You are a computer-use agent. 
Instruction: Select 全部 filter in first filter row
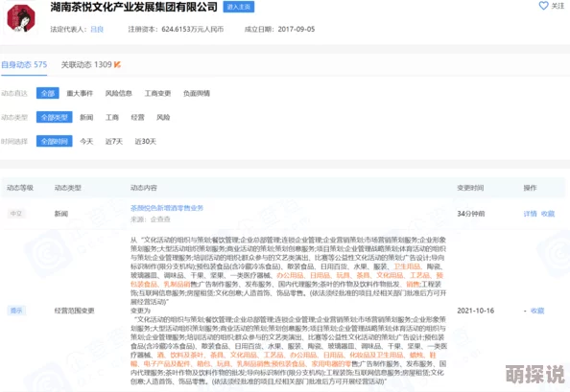[48, 93]
